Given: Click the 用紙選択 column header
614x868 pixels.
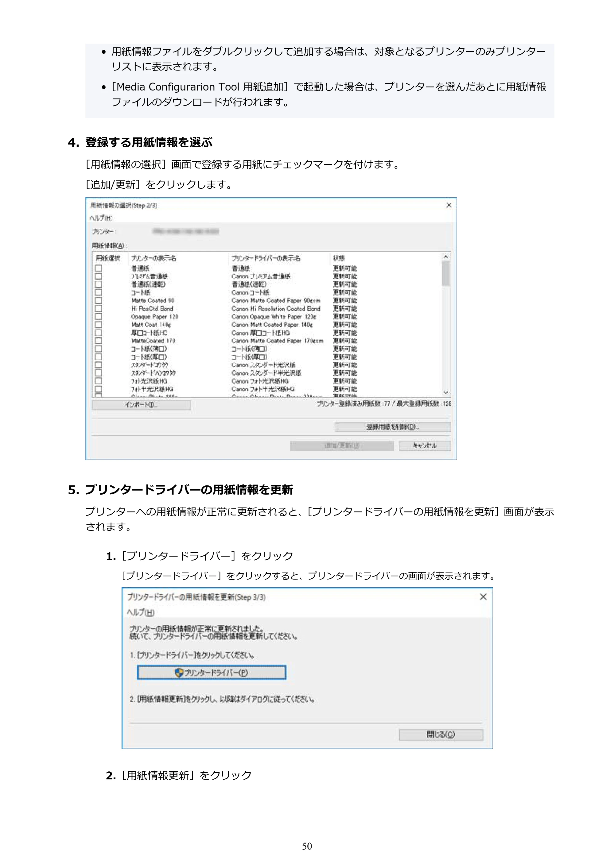Looking at the screenshot, I should pos(108,258).
